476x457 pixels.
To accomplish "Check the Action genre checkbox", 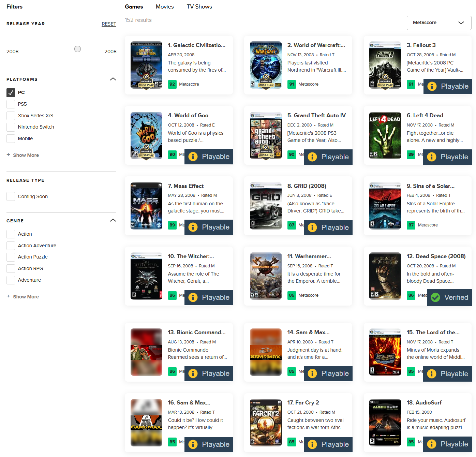I will pyautogui.click(x=11, y=234).
